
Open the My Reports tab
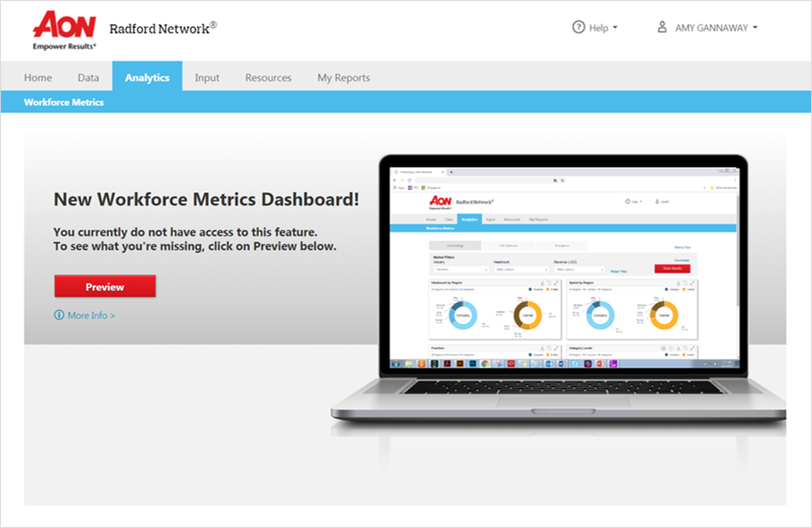click(343, 78)
